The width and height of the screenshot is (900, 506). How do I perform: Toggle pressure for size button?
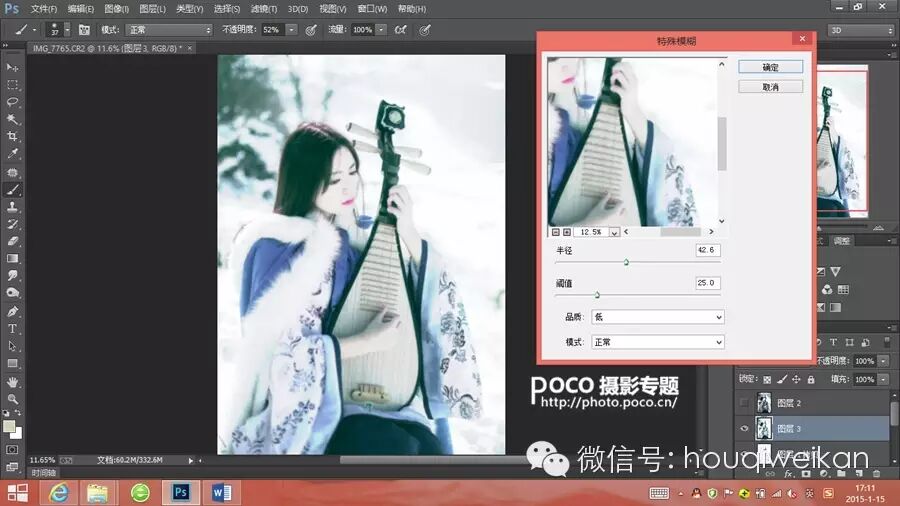click(424, 30)
